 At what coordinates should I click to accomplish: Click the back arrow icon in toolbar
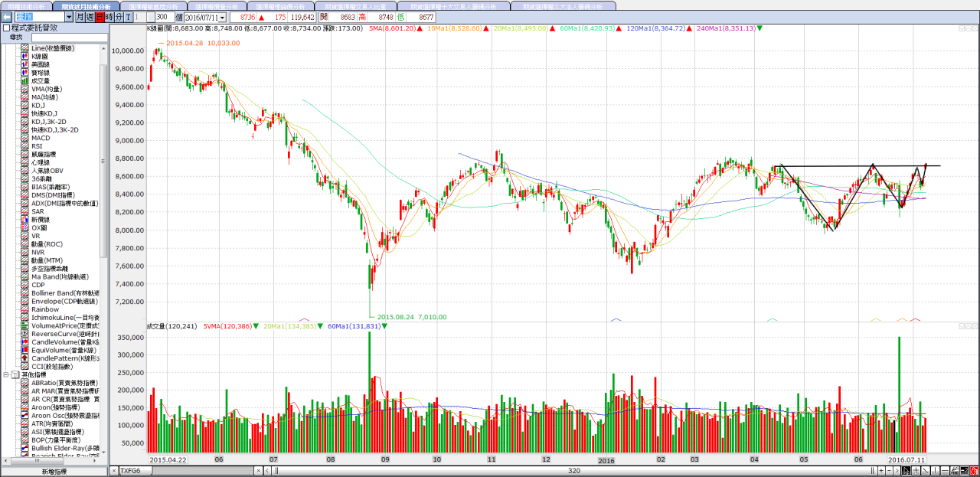click(x=6, y=17)
